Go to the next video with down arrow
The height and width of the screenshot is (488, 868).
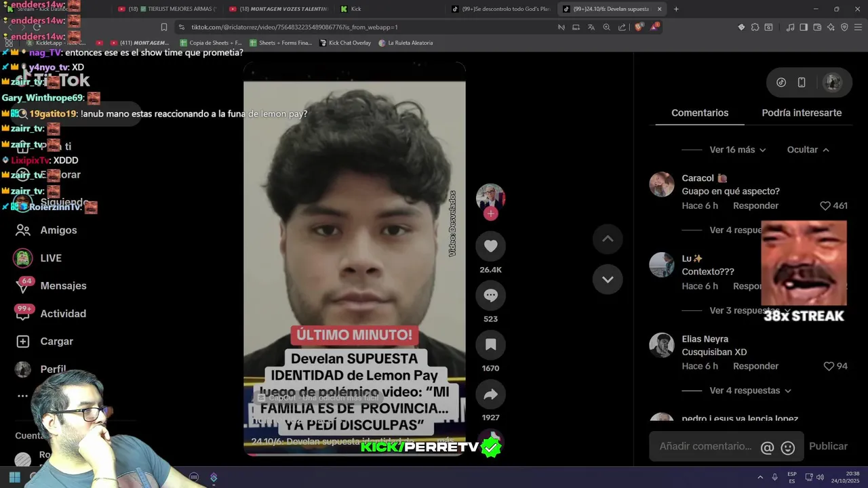pyautogui.click(x=608, y=279)
